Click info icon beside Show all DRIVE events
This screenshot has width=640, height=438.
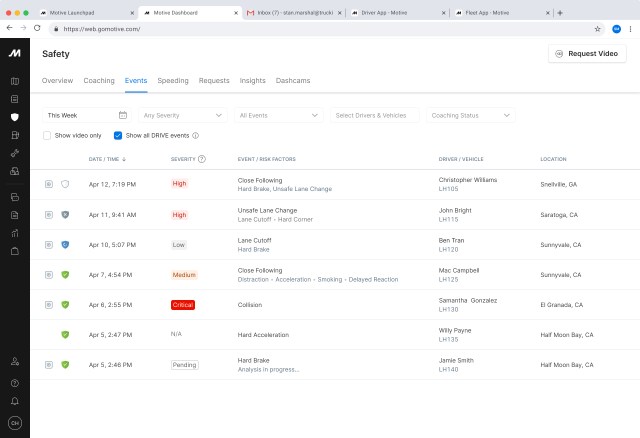[x=196, y=135]
